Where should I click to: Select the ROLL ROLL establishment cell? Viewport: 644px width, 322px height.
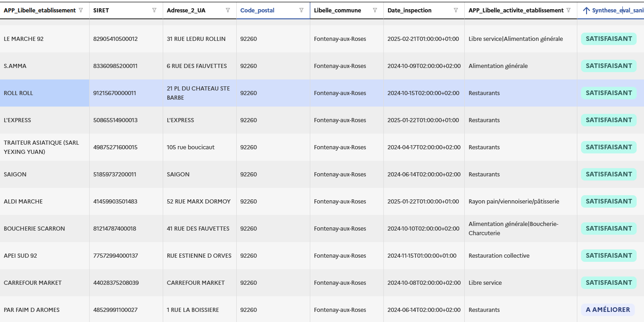[x=45, y=93]
